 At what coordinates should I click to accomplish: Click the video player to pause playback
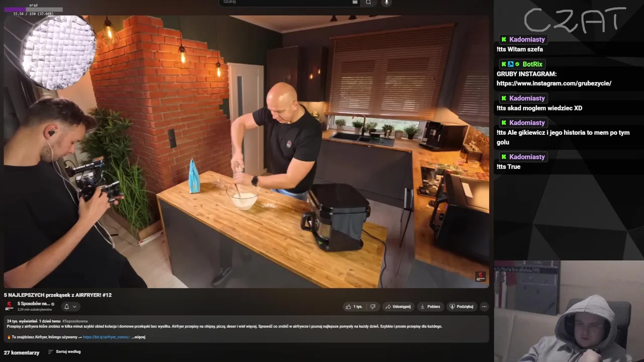pyautogui.click(x=246, y=151)
